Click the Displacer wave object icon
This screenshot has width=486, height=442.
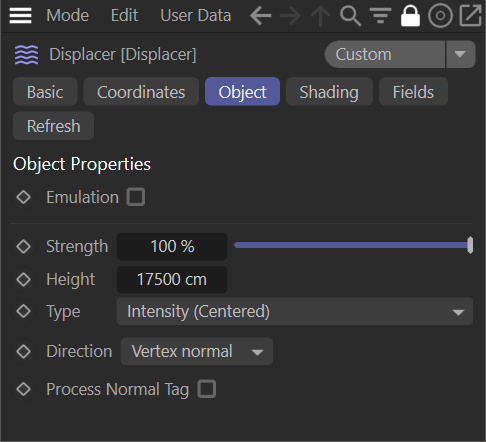(x=26, y=55)
